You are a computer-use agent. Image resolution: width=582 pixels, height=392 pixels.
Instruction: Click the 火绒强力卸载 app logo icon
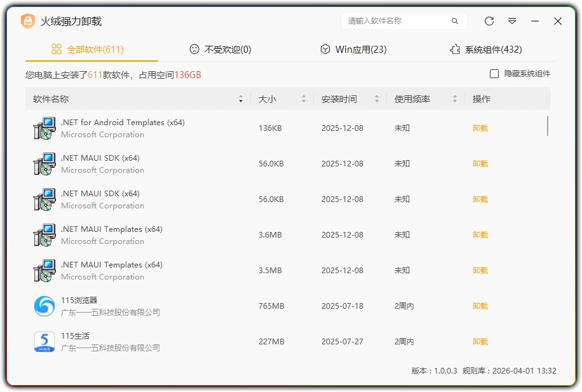(x=29, y=20)
